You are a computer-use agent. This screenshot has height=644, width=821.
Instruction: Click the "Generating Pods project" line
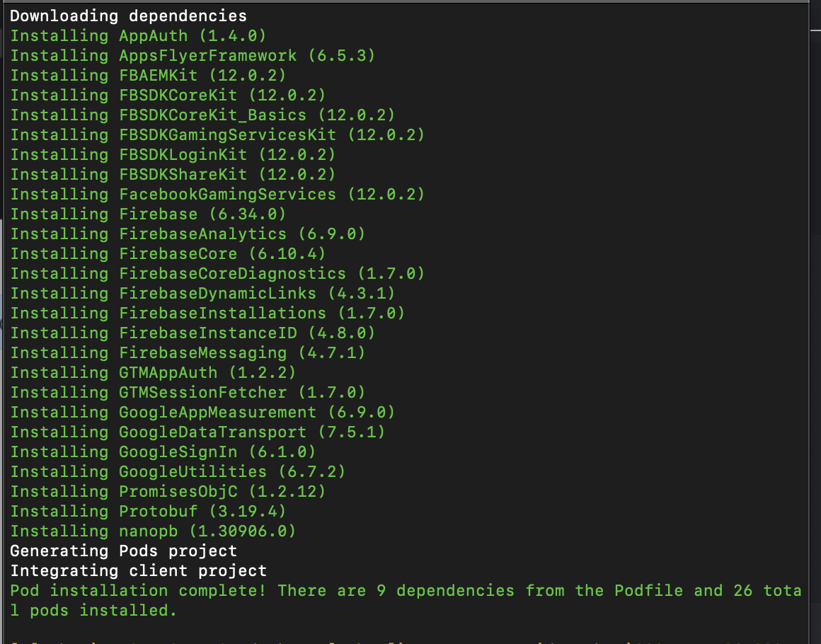click(x=124, y=551)
